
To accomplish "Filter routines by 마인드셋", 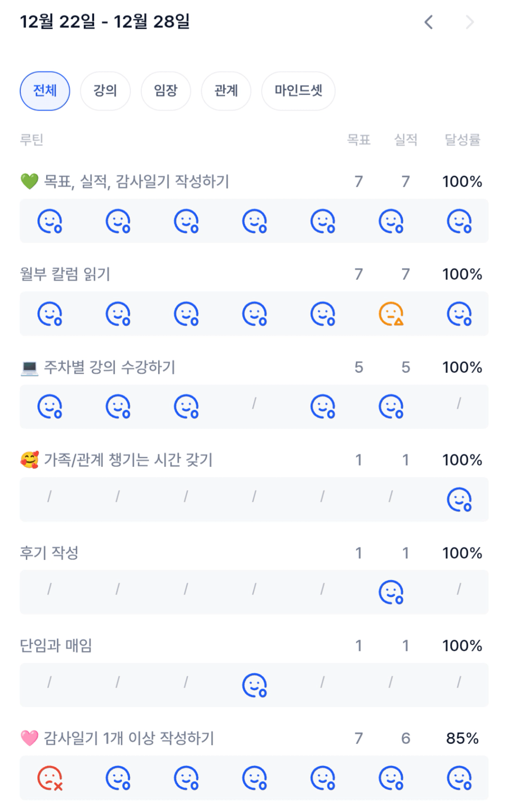I will pyautogui.click(x=298, y=91).
